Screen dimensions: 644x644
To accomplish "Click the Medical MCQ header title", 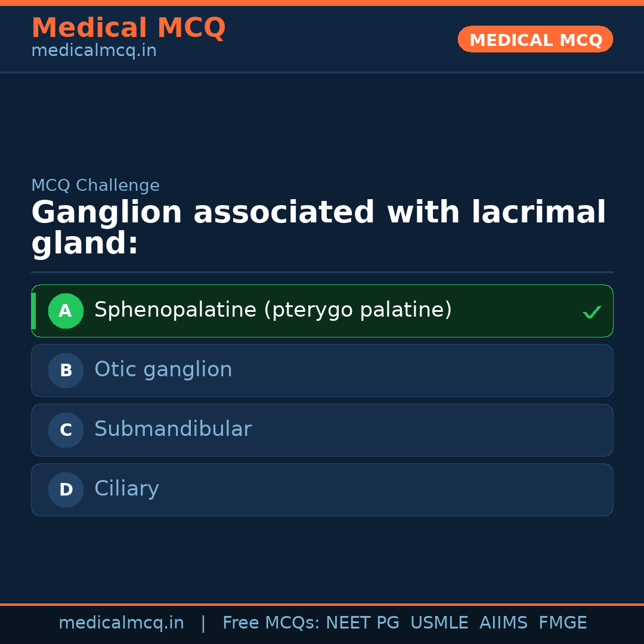I will click(x=128, y=28).
